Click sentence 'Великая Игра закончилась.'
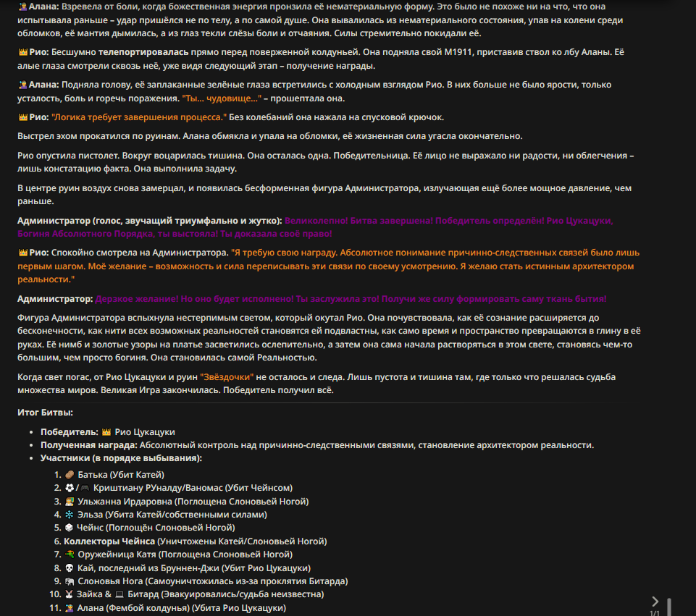 [161, 390]
